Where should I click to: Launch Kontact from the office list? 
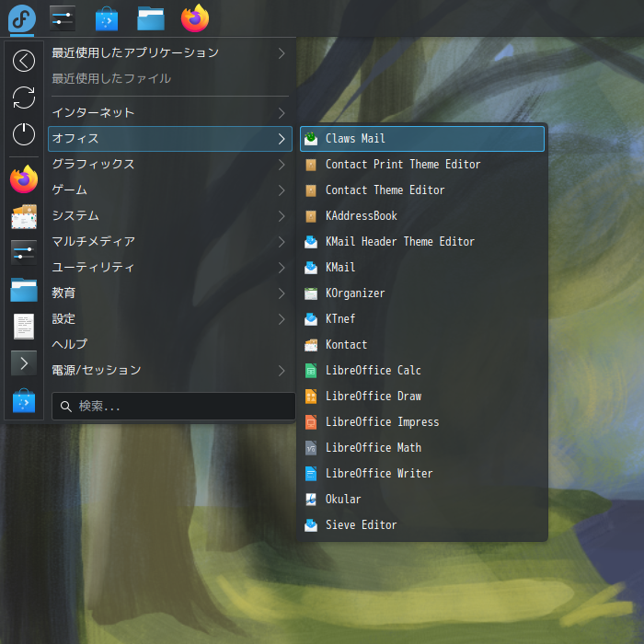(x=422, y=345)
